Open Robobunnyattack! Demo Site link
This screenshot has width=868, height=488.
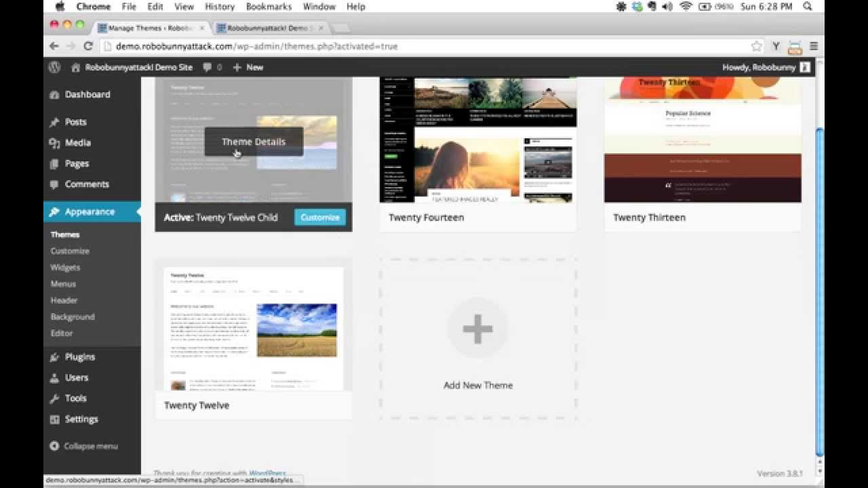tap(139, 67)
